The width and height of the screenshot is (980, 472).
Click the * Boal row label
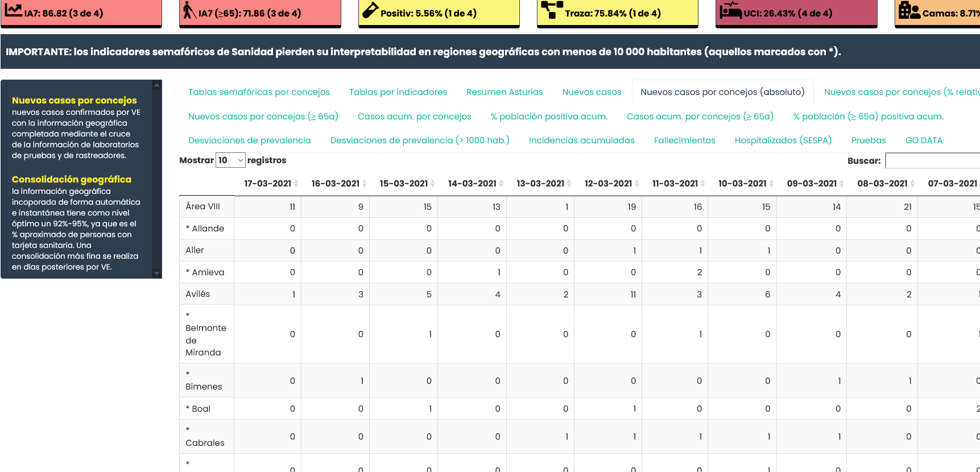coord(198,409)
